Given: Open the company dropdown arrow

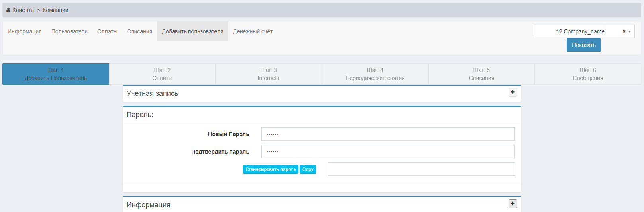Looking at the screenshot, I should (630, 31).
